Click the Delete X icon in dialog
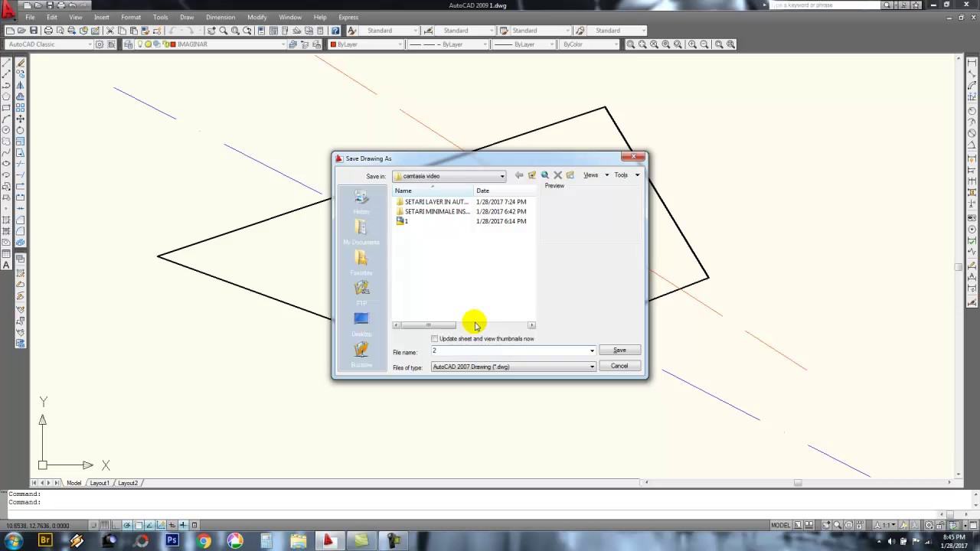The width and height of the screenshot is (980, 551). point(557,175)
